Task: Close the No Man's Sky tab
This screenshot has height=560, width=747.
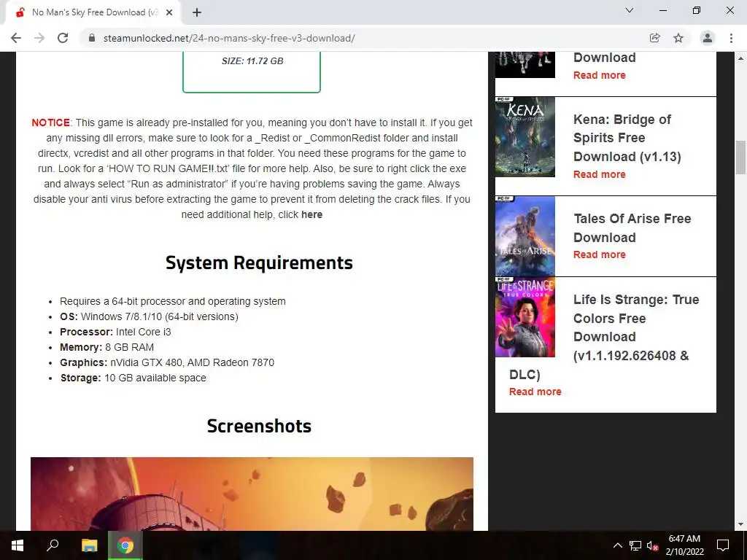Action: coord(169,12)
